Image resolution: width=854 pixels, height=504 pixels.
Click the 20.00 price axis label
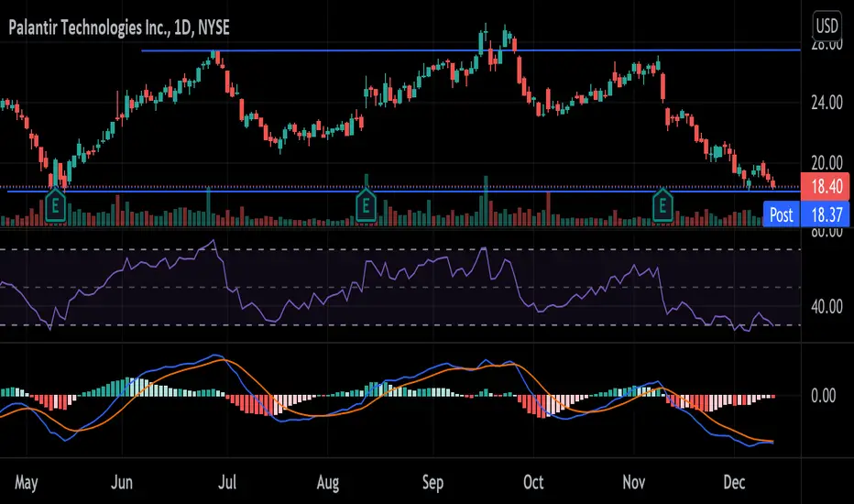tap(827, 162)
